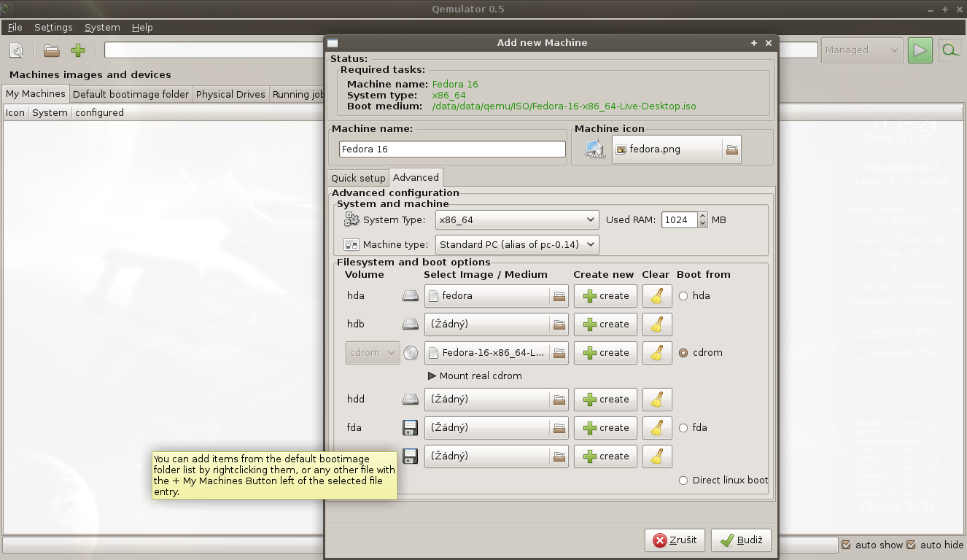Toggle the auto show checkbox
Screen dimensions: 967x560
click(846, 545)
